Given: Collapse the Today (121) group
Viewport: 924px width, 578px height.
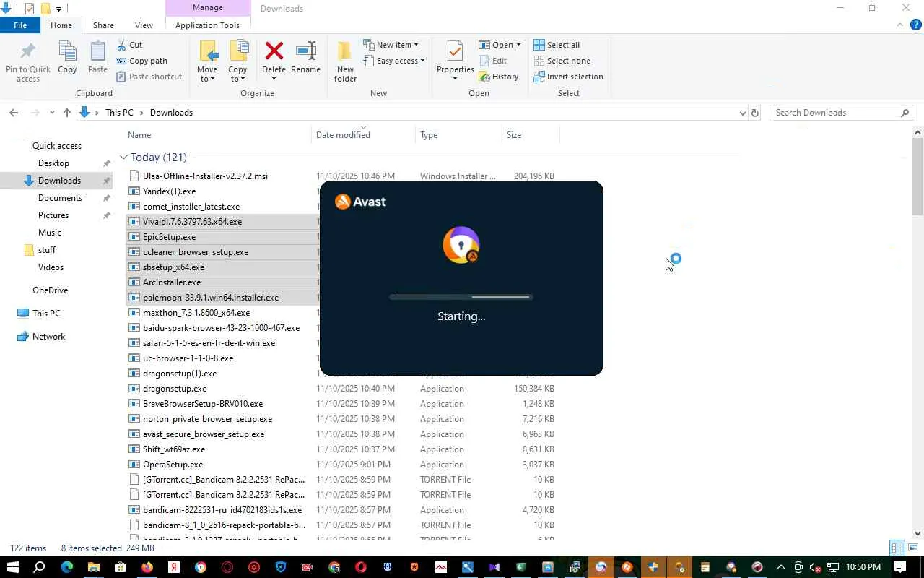Looking at the screenshot, I should click(123, 158).
